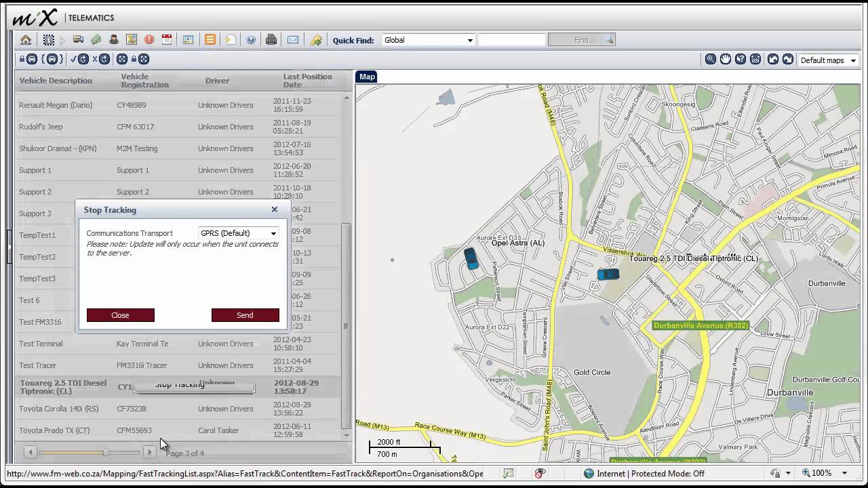868x488 pixels.
Task: Select the map pan hand tool
Action: pos(726,60)
